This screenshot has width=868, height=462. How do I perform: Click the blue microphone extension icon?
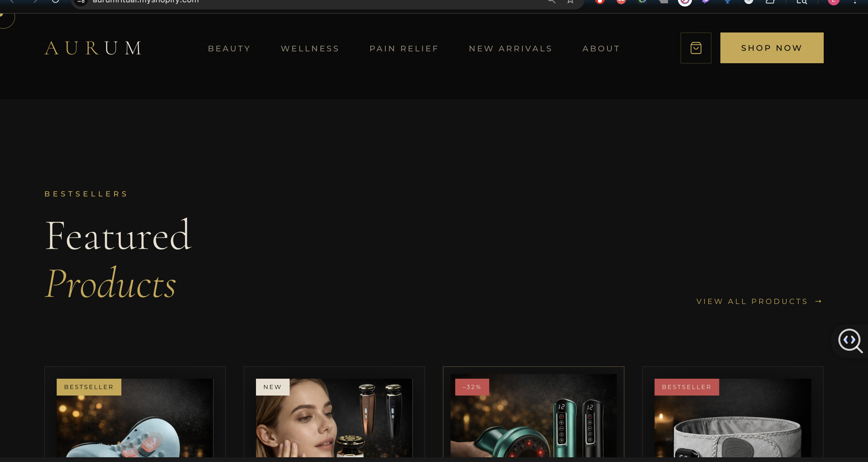(x=727, y=2)
